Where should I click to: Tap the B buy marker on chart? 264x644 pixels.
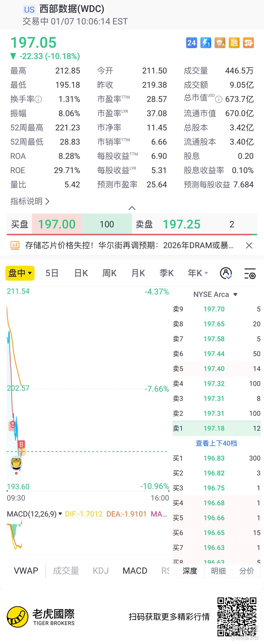point(21,444)
